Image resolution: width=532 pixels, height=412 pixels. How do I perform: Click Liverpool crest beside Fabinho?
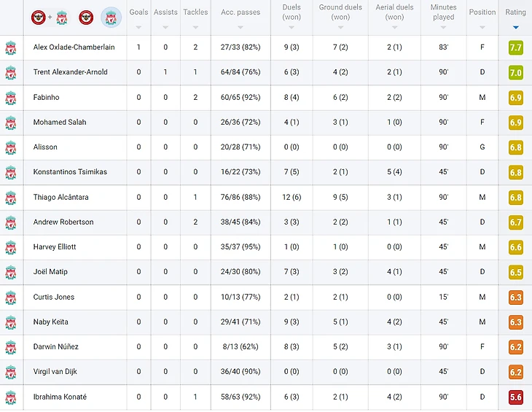click(x=10, y=98)
